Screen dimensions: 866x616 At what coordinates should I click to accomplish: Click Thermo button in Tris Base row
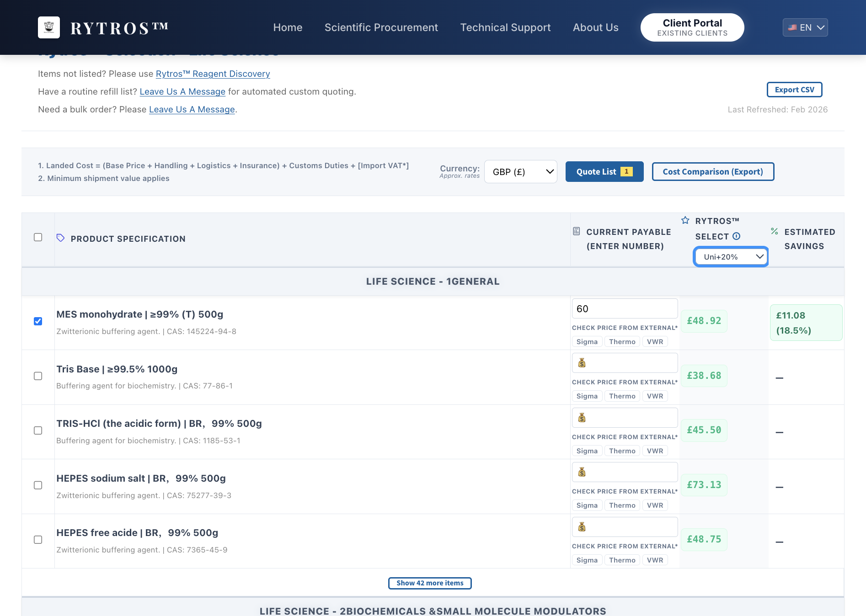622,396
